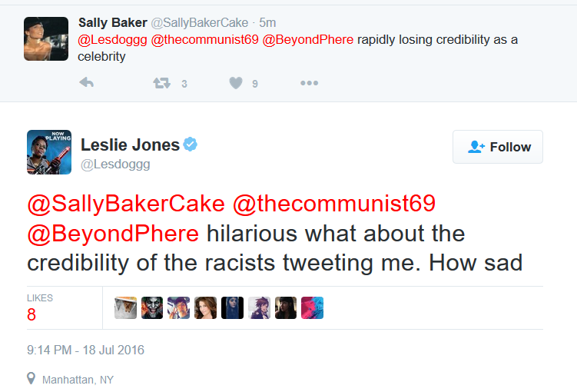The width and height of the screenshot is (577, 392).
Task: Click the first liker's avatar with dog
Action: (125, 307)
